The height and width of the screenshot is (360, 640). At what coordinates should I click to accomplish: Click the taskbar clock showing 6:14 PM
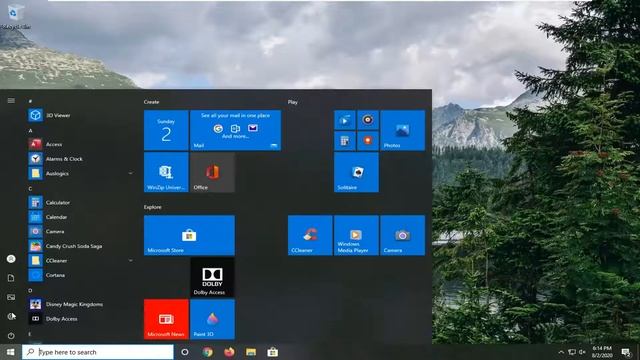602,352
